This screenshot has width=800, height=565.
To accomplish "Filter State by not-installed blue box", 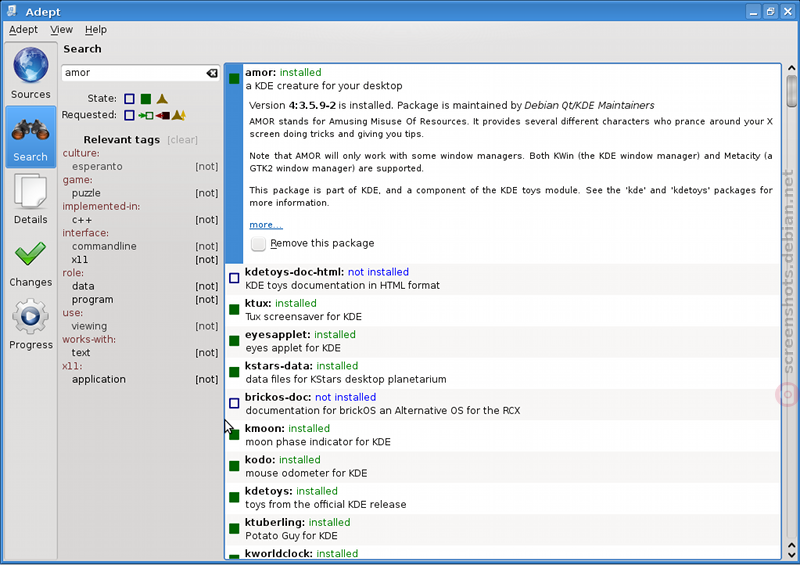I will click(x=130, y=99).
